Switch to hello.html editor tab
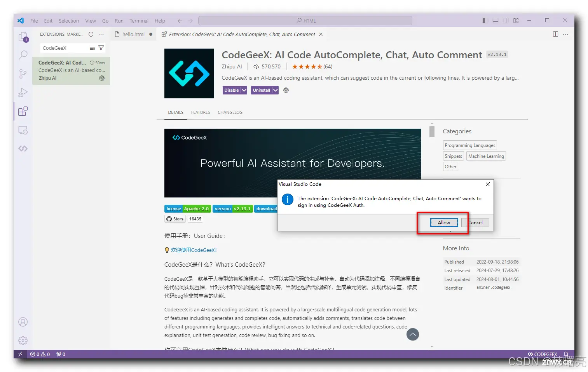Image resolution: width=588 pixels, height=372 pixels. [134, 34]
